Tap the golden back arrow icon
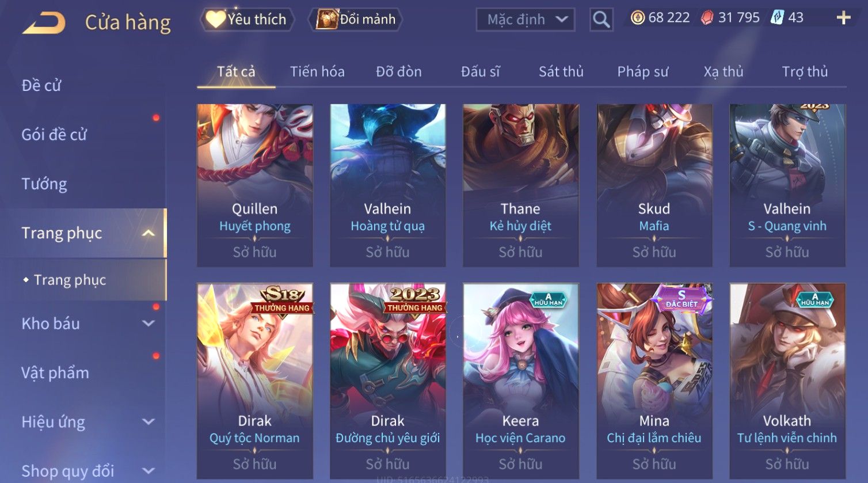Image resolution: width=868 pixels, height=483 pixels. (x=44, y=23)
